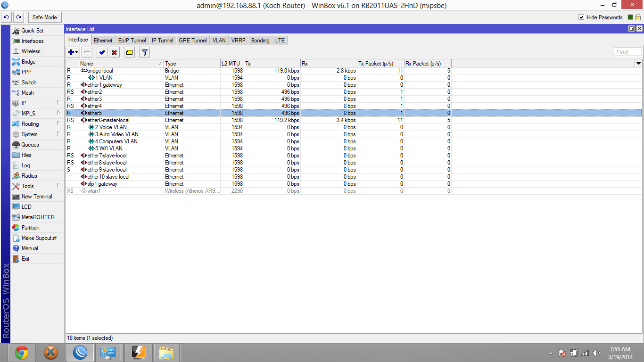Sort by the Type column header

[x=192, y=64]
